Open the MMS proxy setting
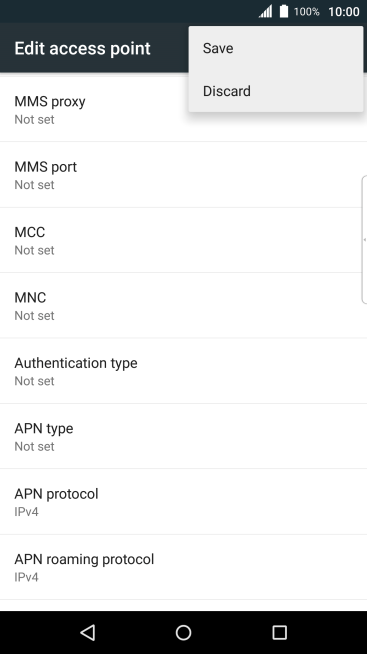Viewport: 367px width, 654px height. pyautogui.click(x=184, y=109)
